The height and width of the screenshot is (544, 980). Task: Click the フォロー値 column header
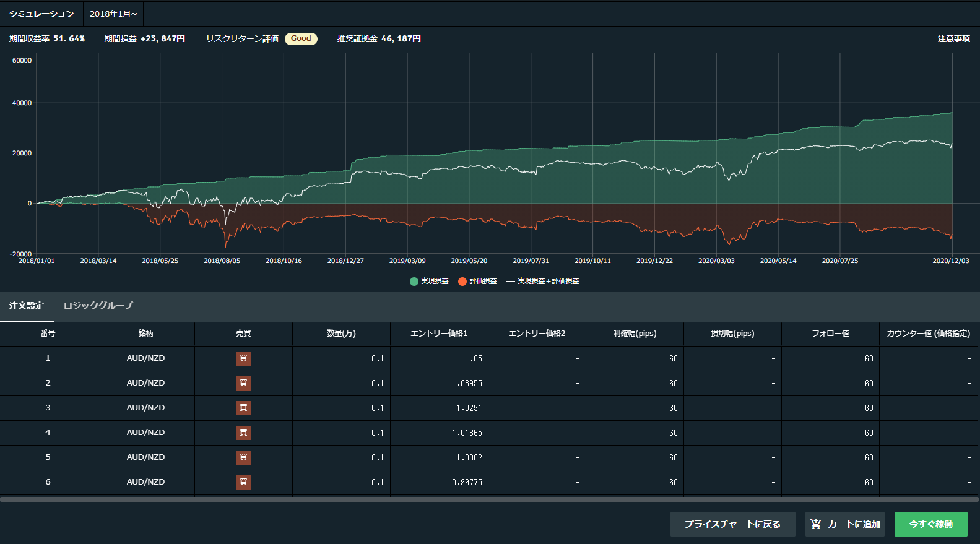click(x=831, y=334)
